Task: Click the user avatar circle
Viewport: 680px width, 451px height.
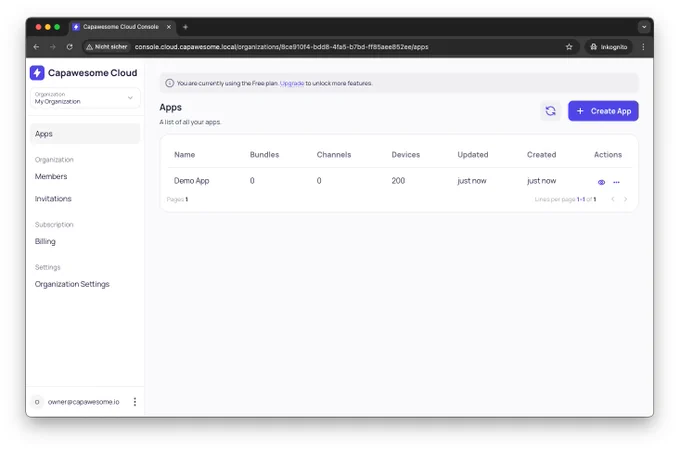Action: 37,402
